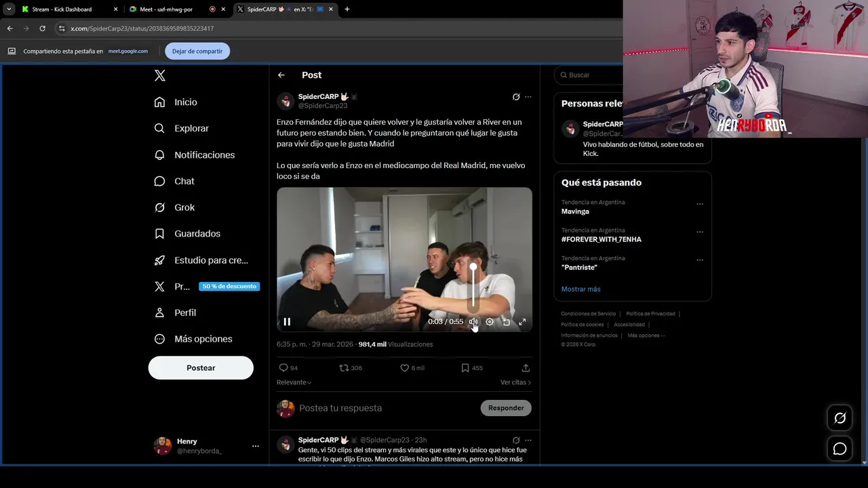Open site info icon in address bar
868x488 pixels.
[x=61, y=28]
